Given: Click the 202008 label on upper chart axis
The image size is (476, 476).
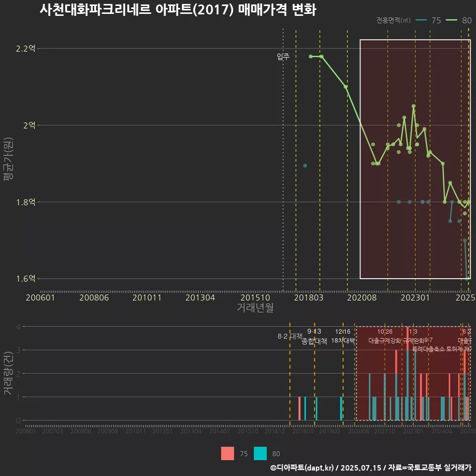Looking at the screenshot, I should (362, 297).
